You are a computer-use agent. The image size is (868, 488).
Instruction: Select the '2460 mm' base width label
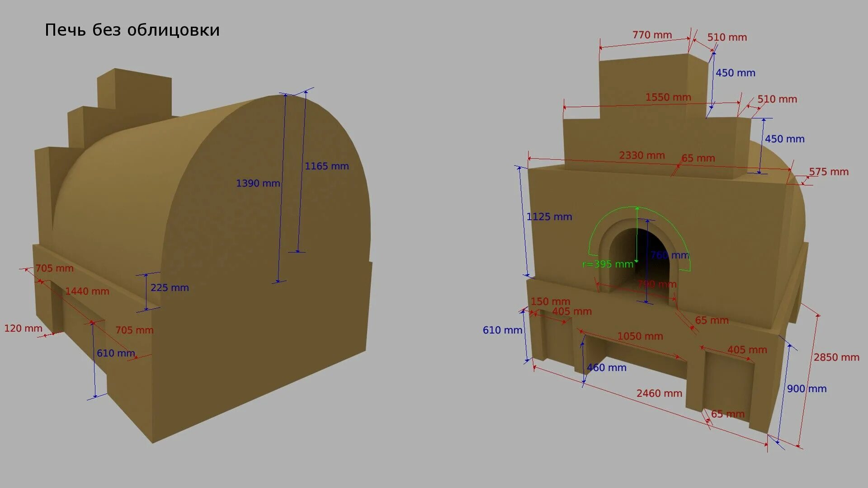click(x=659, y=393)
